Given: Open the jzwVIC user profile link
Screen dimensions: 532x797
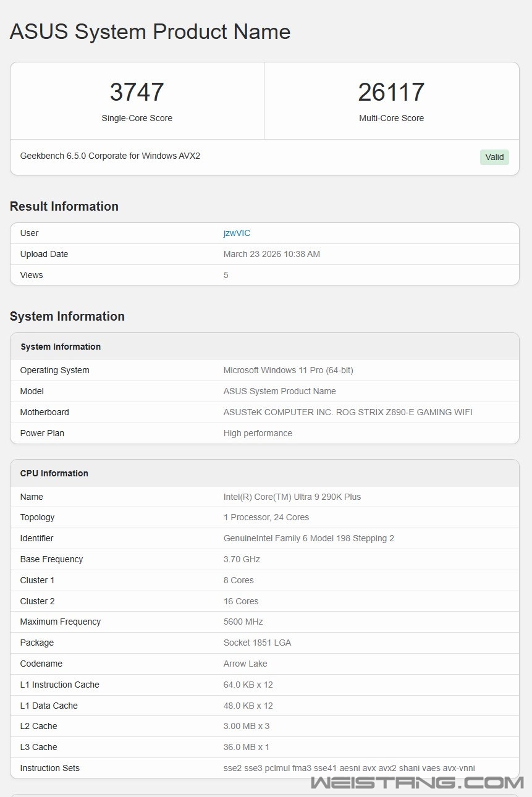Looking at the screenshot, I should point(237,233).
